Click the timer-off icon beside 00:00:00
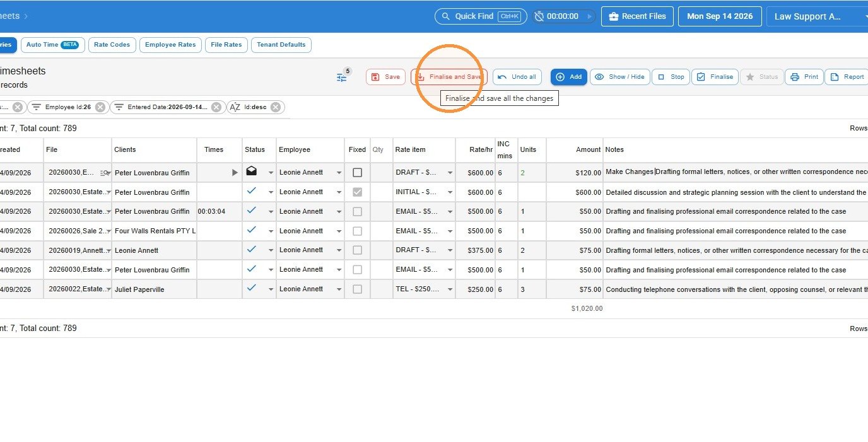This screenshot has height=442, width=868. pos(539,16)
